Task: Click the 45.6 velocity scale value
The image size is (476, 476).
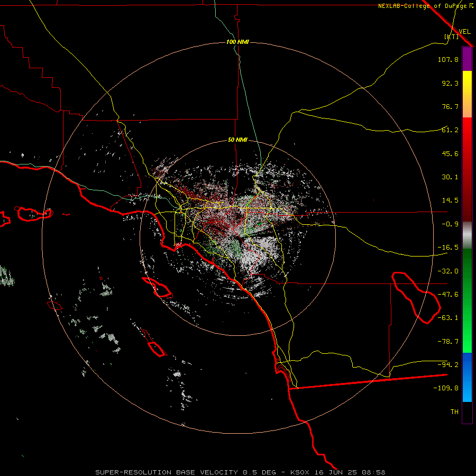Action: coord(450,153)
